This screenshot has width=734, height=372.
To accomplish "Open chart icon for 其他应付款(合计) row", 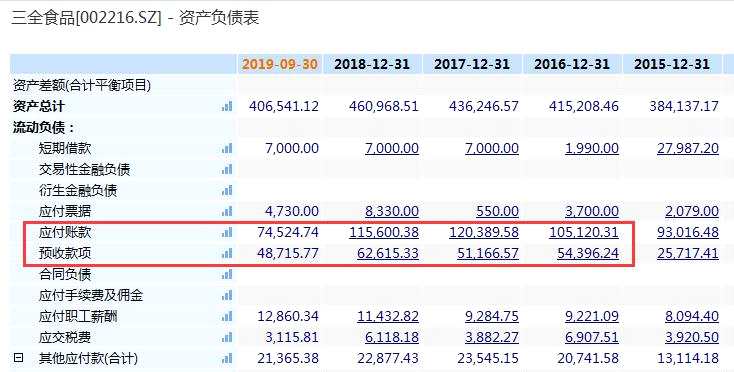I will (227, 359).
